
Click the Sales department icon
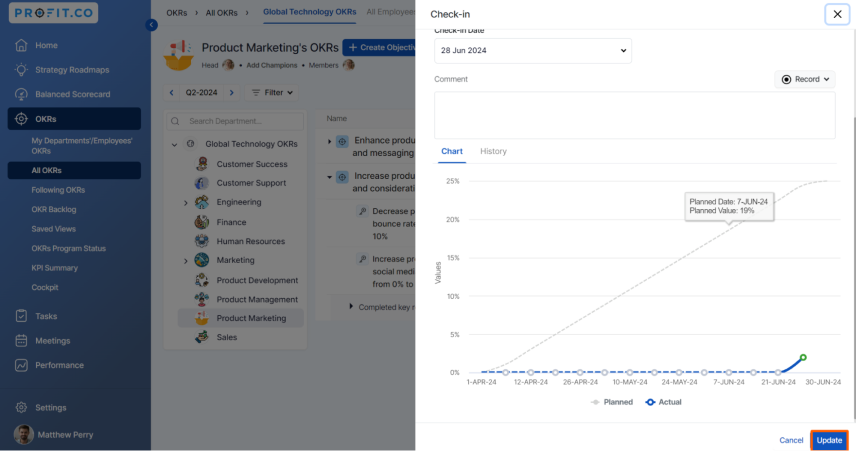pos(202,337)
